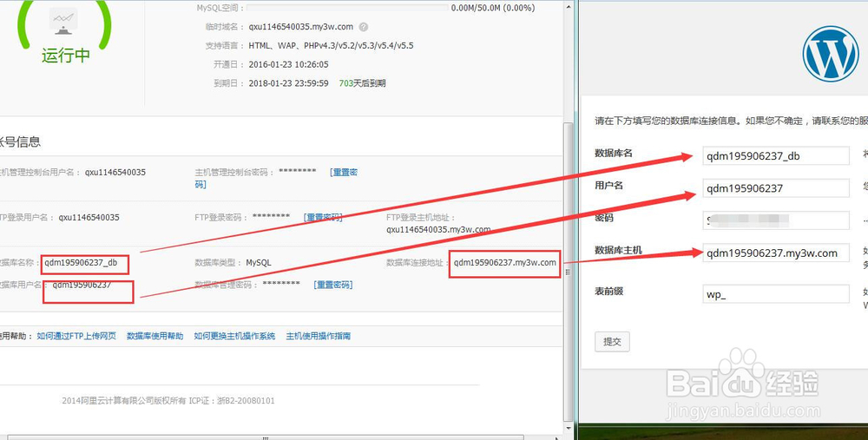Screen dimensions: 868x440
Task: Click the running status monitor icon
Action: [x=63, y=23]
